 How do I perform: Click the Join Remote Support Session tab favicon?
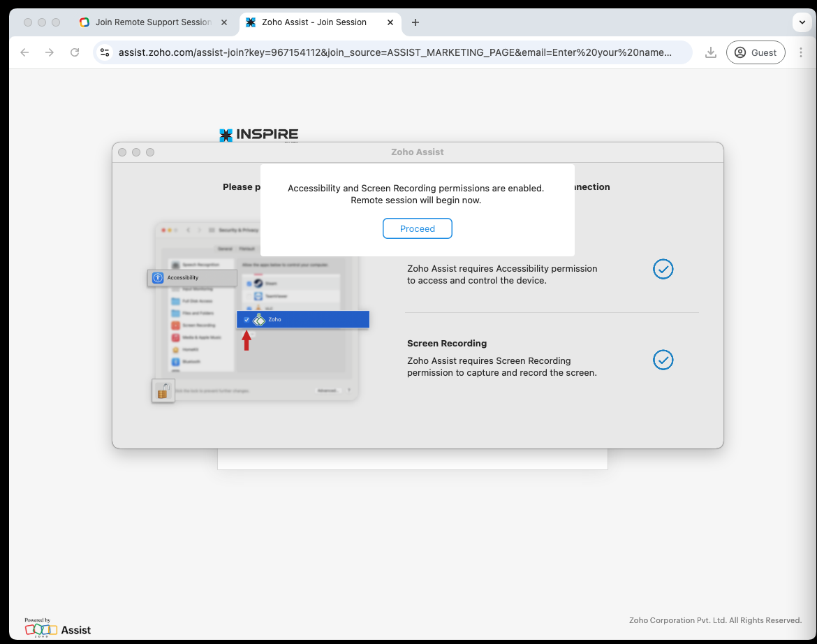click(84, 22)
